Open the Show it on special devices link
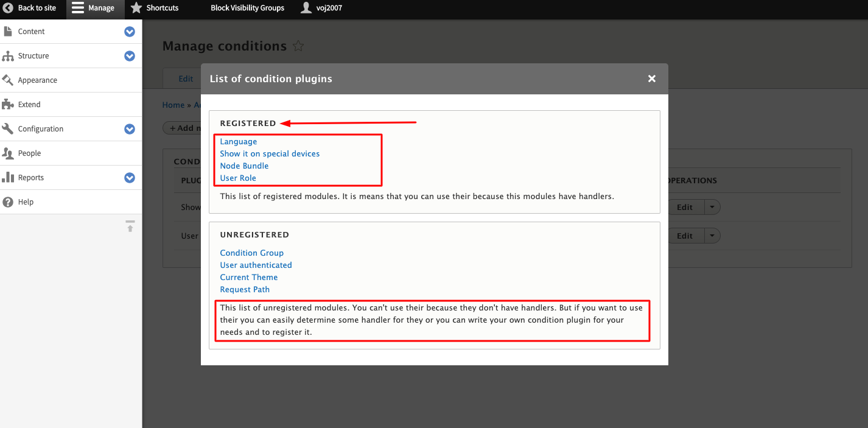This screenshot has height=428, width=868. [270, 154]
